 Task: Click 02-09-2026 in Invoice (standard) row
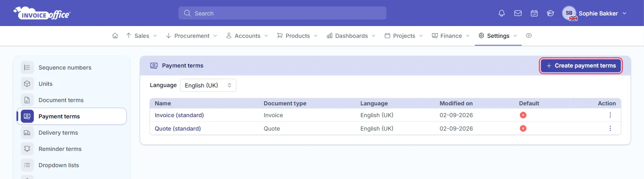coord(456,115)
